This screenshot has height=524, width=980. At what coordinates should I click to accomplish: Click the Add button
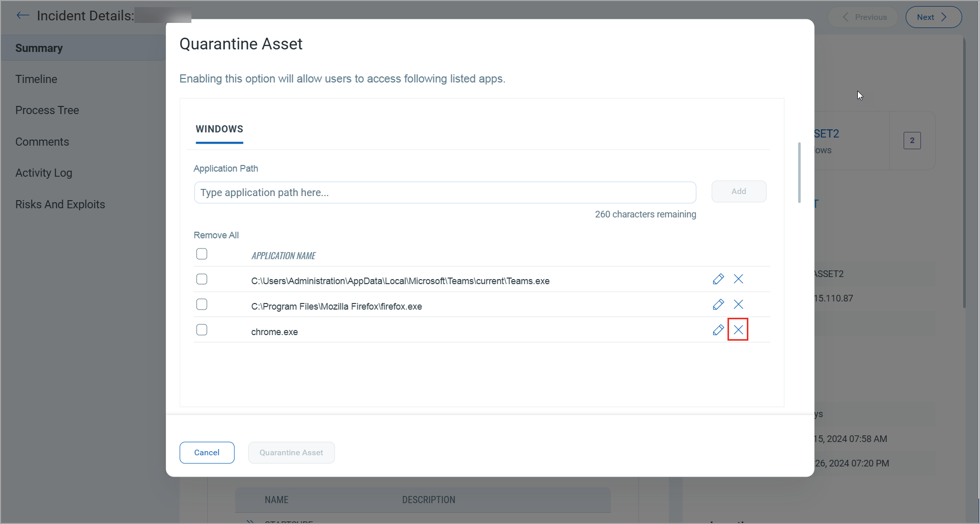point(739,191)
